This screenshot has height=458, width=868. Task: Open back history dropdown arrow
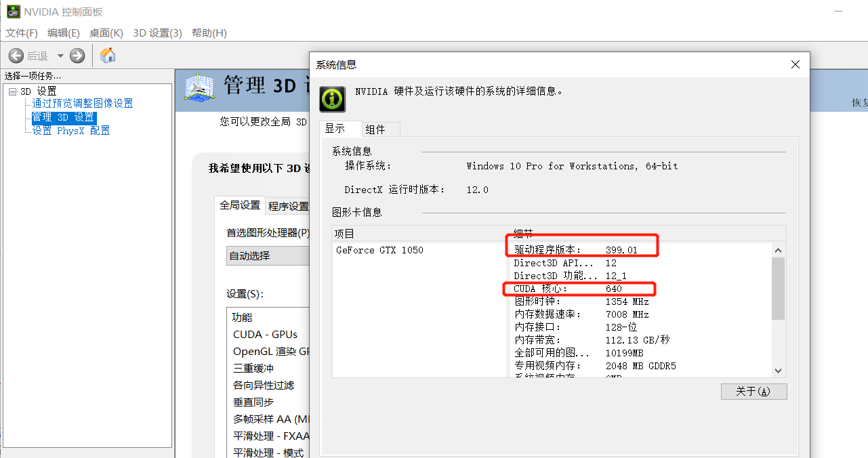[60, 56]
